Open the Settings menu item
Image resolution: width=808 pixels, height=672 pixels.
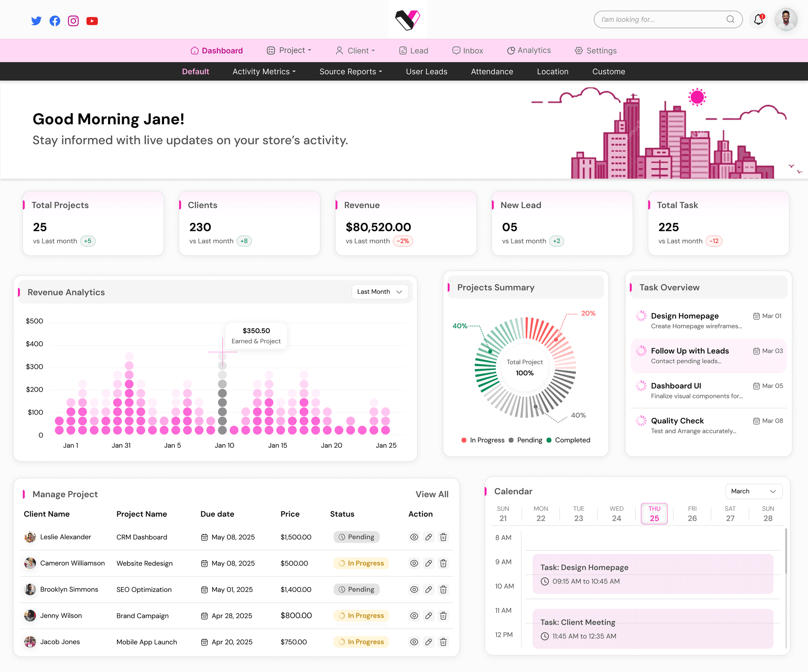pos(596,50)
